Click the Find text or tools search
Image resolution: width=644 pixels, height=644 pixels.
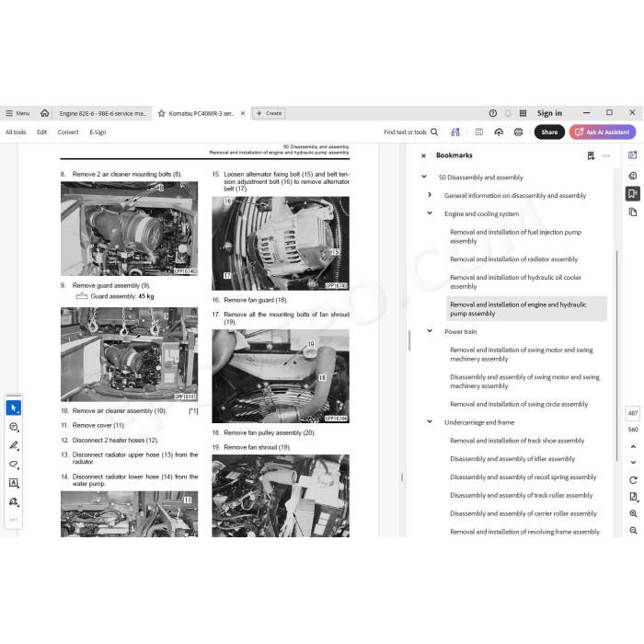click(x=410, y=132)
